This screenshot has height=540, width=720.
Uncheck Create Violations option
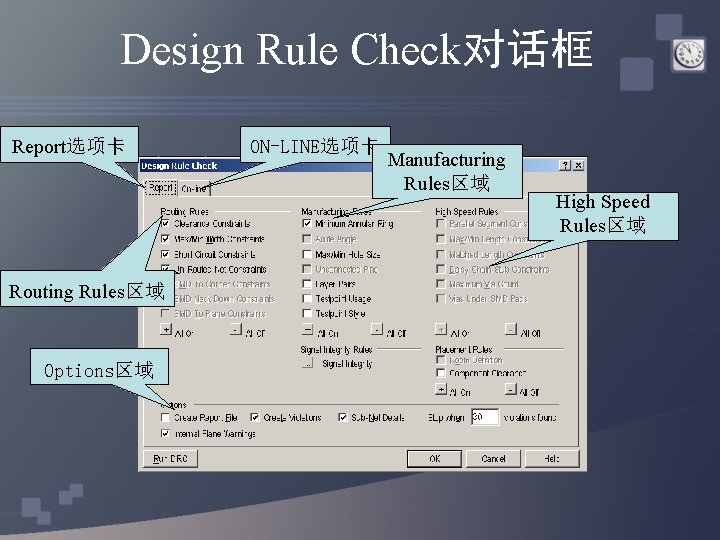(x=254, y=417)
